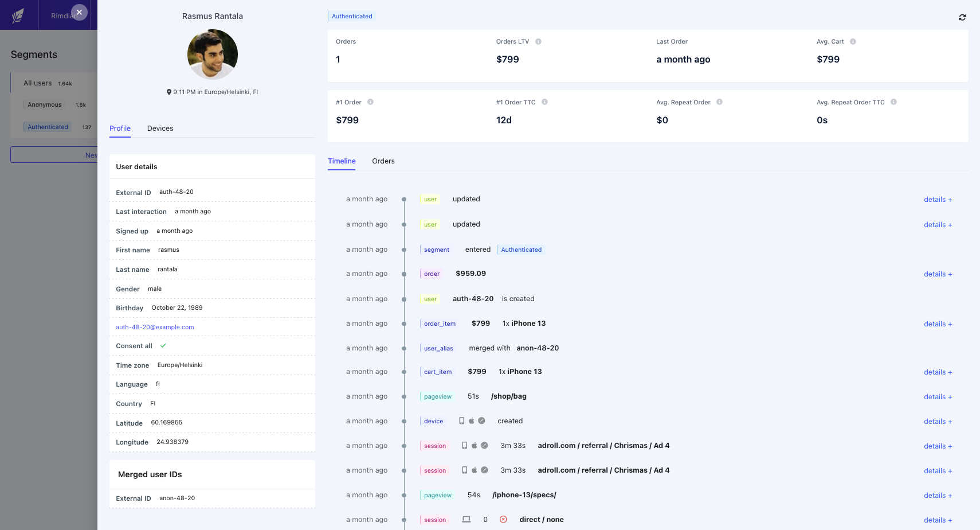Click the refresh icon at top right
The height and width of the screenshot is (530, 980).
[962, 17]
